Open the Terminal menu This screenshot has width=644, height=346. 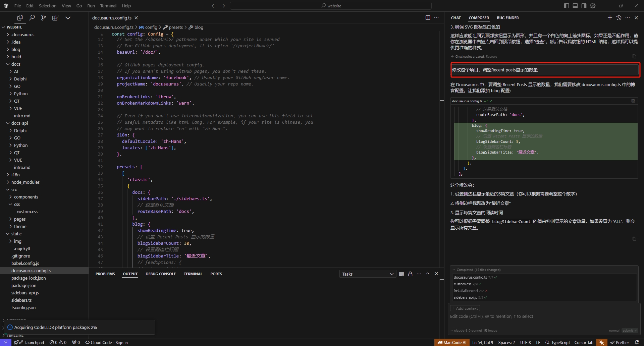click(108, 6)
